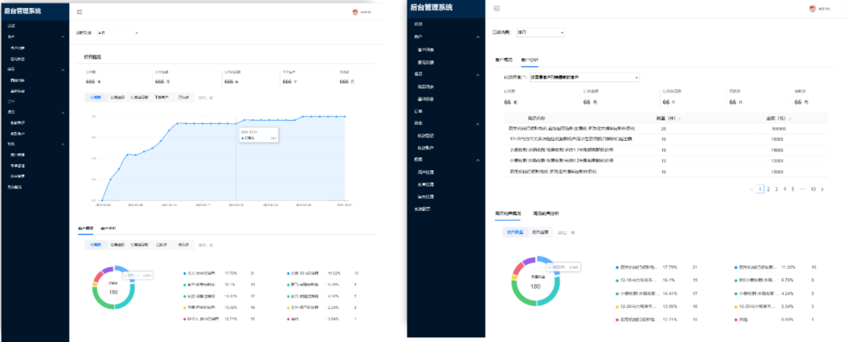Collapse 商品 menu group in left window sidebar
868x342 pixels.
63,70
